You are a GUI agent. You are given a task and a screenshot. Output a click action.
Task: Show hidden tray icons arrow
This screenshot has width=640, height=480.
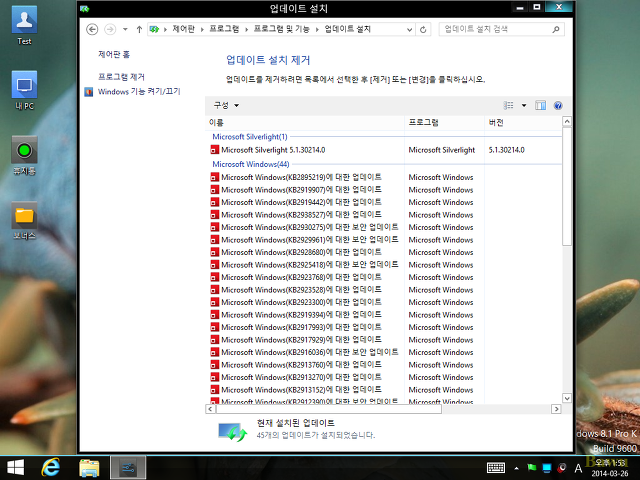517,468
